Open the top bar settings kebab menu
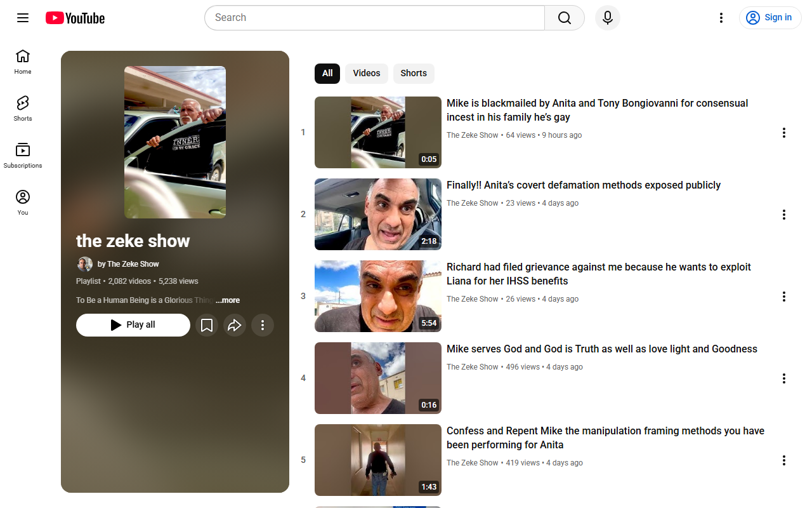Image resolution: width=812 pixels, height=508 pixels. click(x=721, y=18)
